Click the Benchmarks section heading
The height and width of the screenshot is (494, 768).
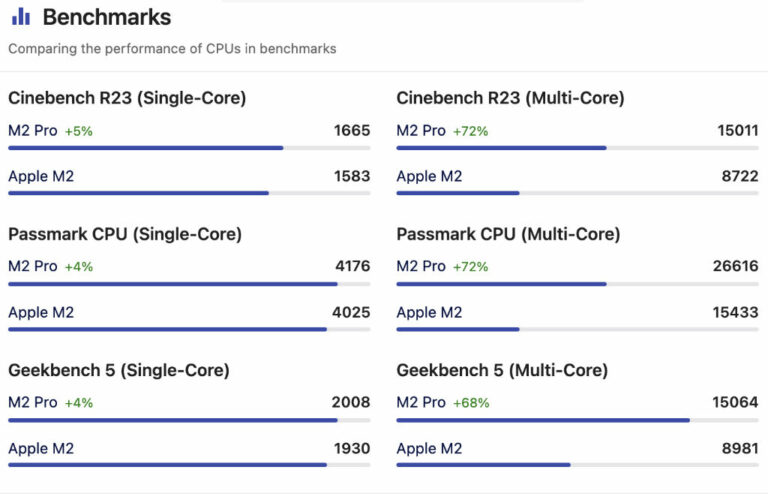106,17
